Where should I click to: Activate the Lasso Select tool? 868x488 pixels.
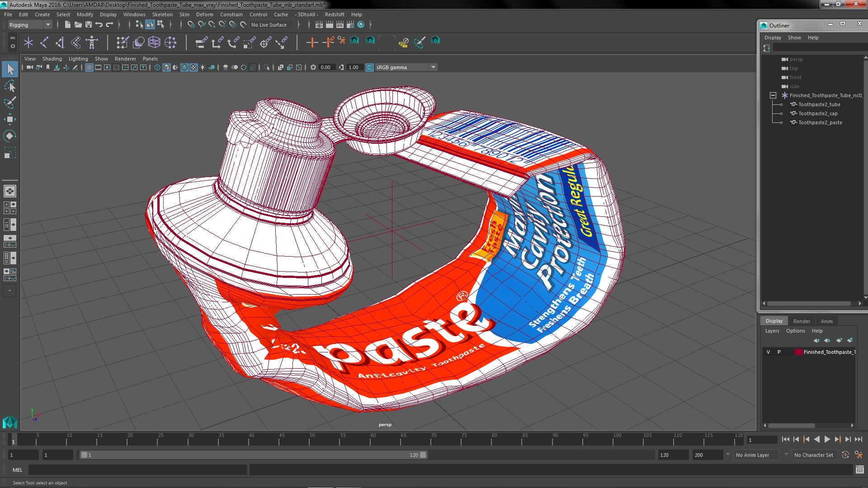[x=10, y=86]
